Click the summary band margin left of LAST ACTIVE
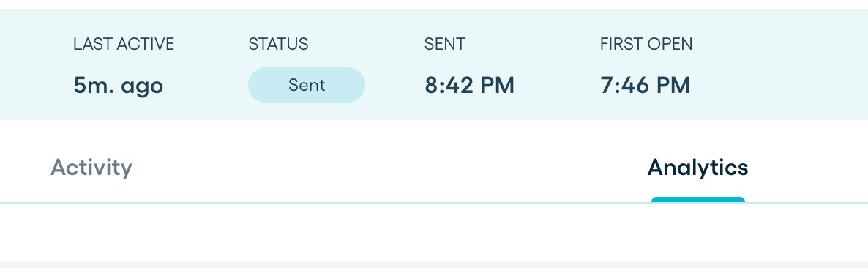The image size is (868, 268). point(36,64)
